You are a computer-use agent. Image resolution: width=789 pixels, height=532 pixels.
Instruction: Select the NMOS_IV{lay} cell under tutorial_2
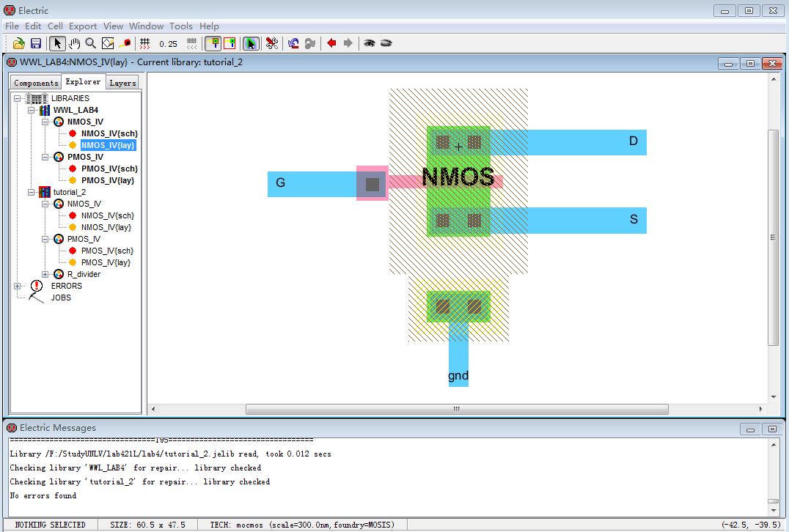tap(107, 227)
